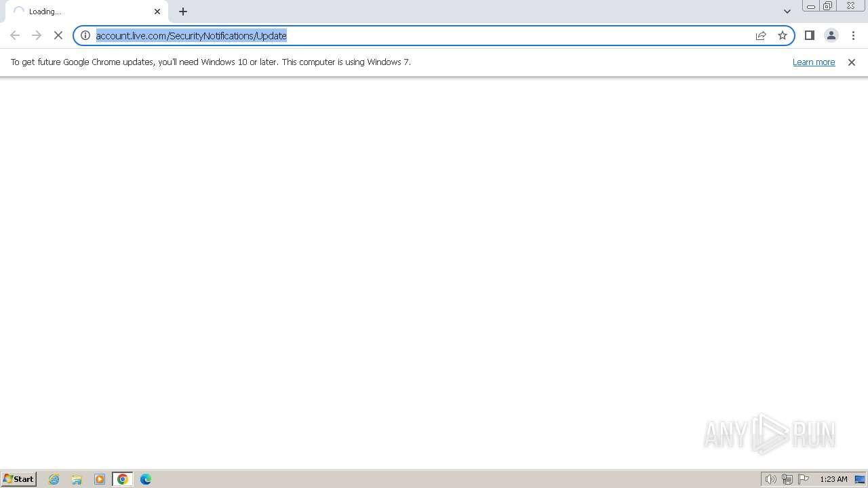Open Action Center flag icon
868x488 pixels.
(804, 479)
